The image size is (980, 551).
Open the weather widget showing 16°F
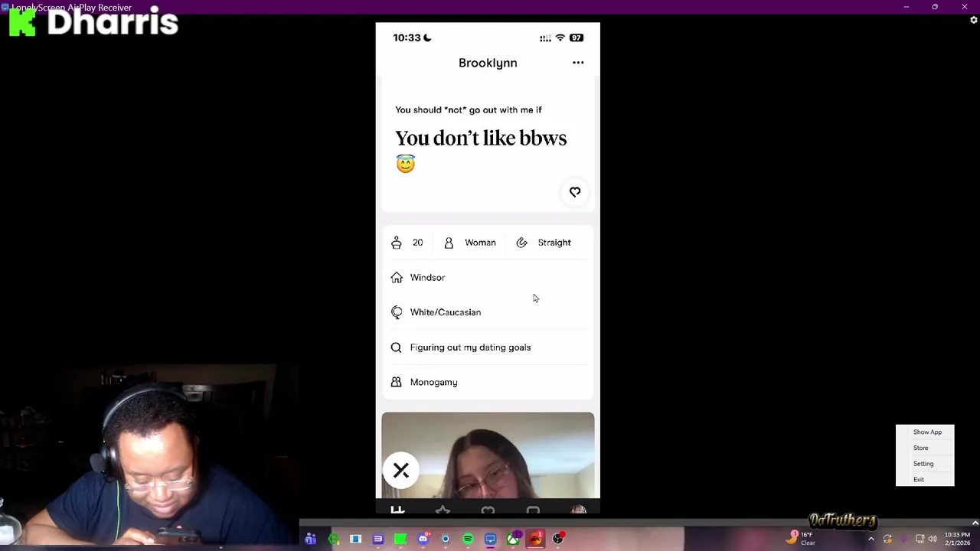(801, 539)
